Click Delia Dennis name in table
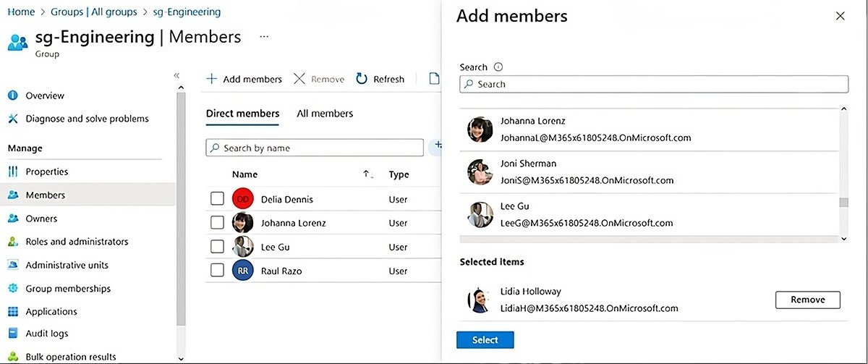The height and width of the screenshot is (364, 868). (287, 199)
